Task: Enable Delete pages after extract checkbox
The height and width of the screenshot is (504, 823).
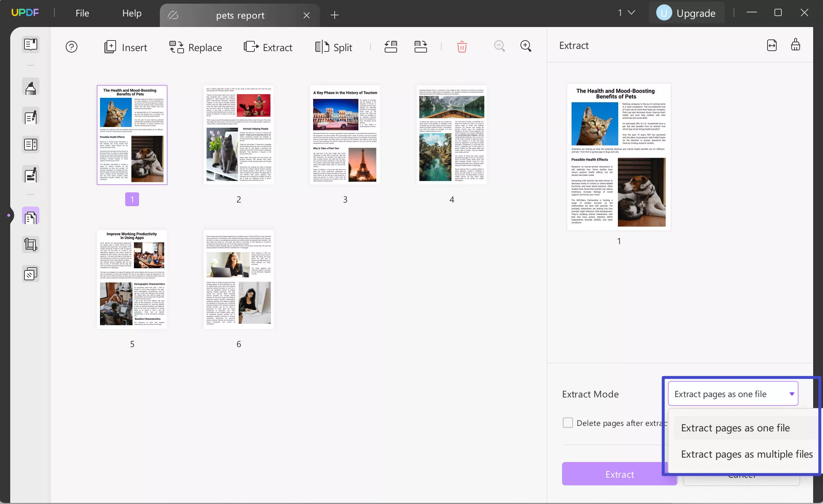Action: [567, 422]
